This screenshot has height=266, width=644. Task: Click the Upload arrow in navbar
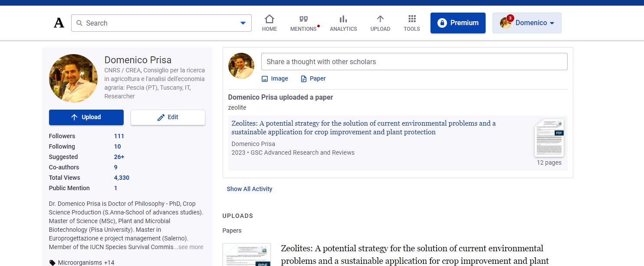click(380, 19)
